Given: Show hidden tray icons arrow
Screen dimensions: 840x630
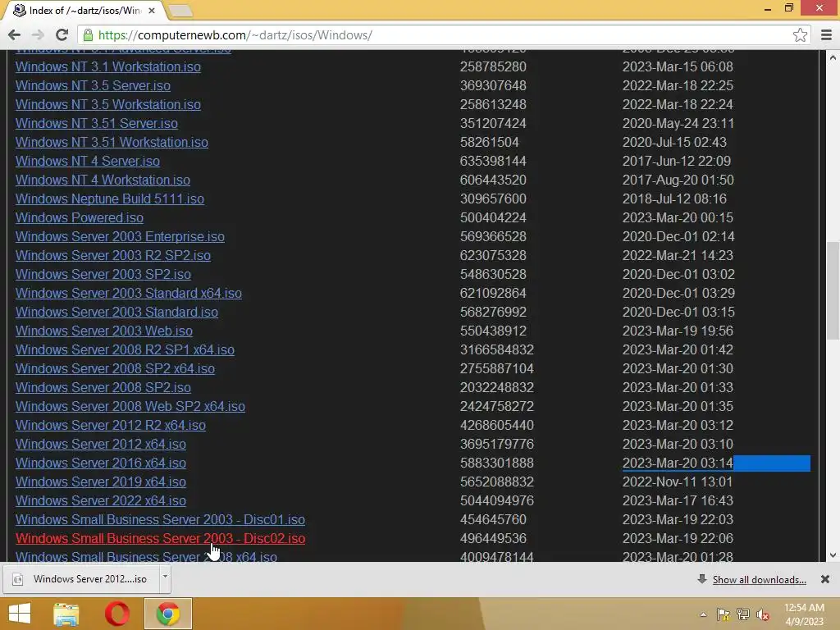Looking at the screenshot, I should click(x=703, y=614).
